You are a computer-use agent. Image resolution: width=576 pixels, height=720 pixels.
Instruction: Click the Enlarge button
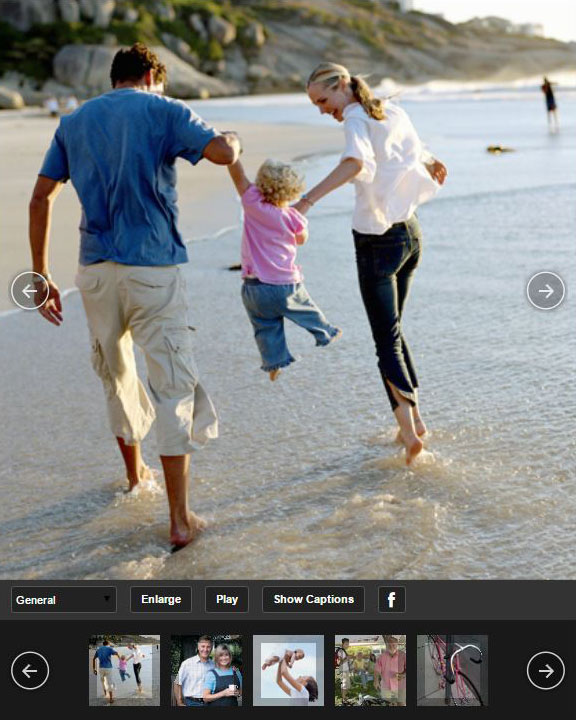click(161, 599)
